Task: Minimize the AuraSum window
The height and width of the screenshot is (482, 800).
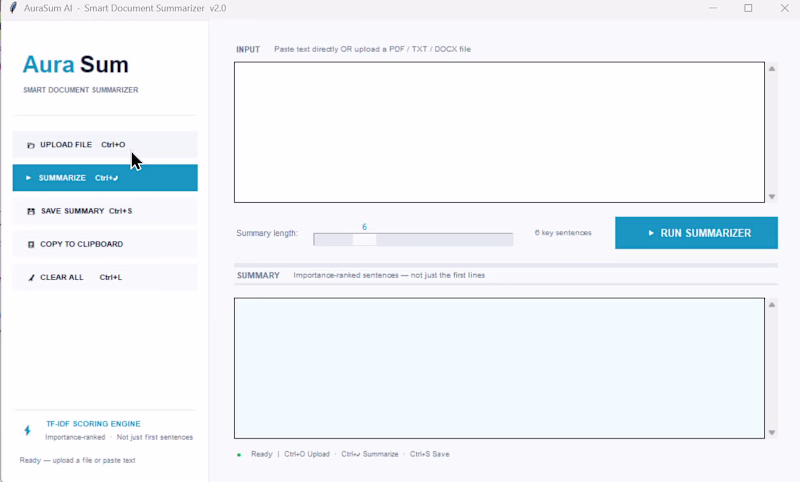Action: click(713, 8)
